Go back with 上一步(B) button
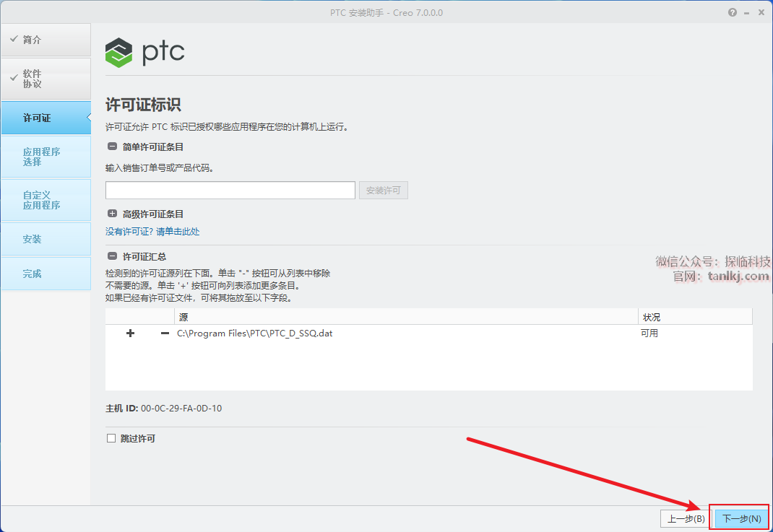Viewport: 773px width, 532px height. [x=686, y=518]
